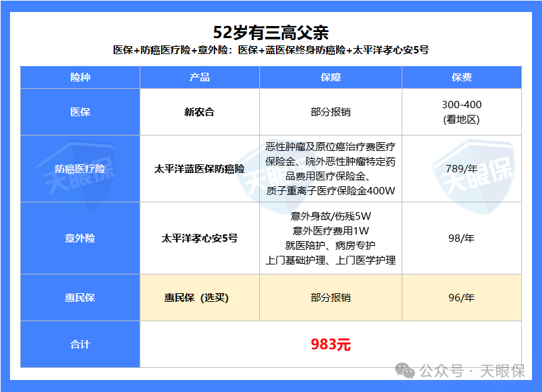This screenshot has height=392, width=542.
Task: Click the blue 产品 header bar
Action: pos(198,77)
